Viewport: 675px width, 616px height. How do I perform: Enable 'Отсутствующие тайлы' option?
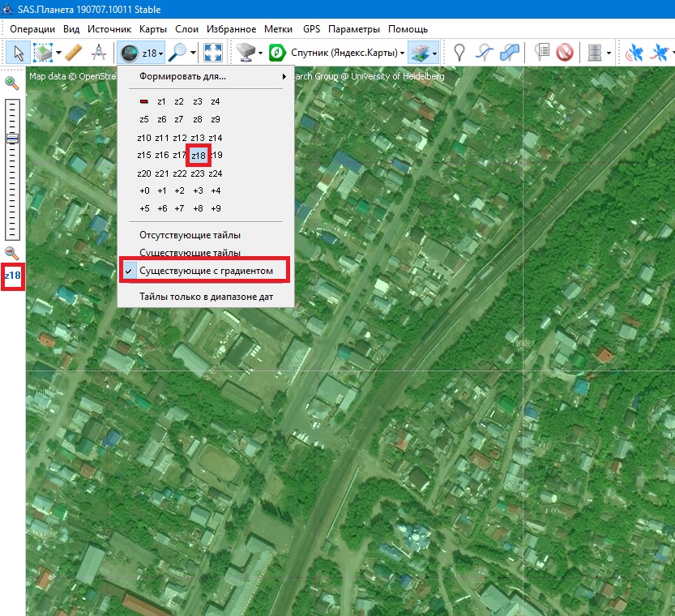click(190, 235)
